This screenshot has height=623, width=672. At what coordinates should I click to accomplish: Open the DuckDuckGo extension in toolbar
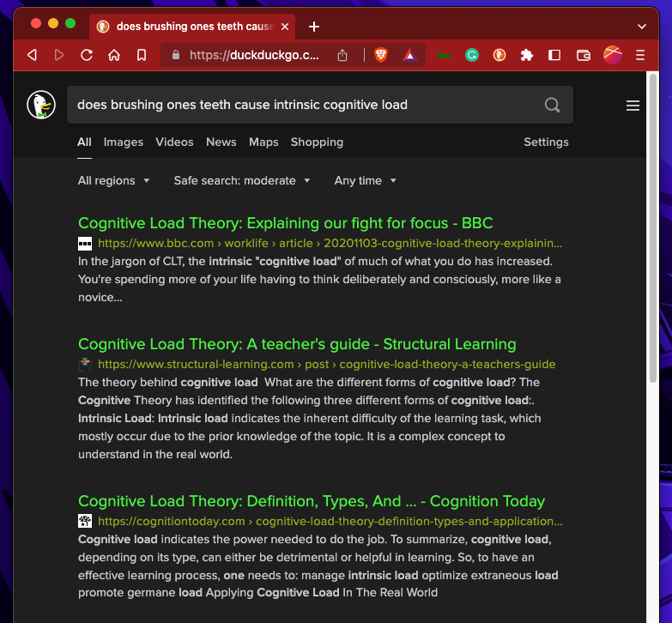coord(499,55)
